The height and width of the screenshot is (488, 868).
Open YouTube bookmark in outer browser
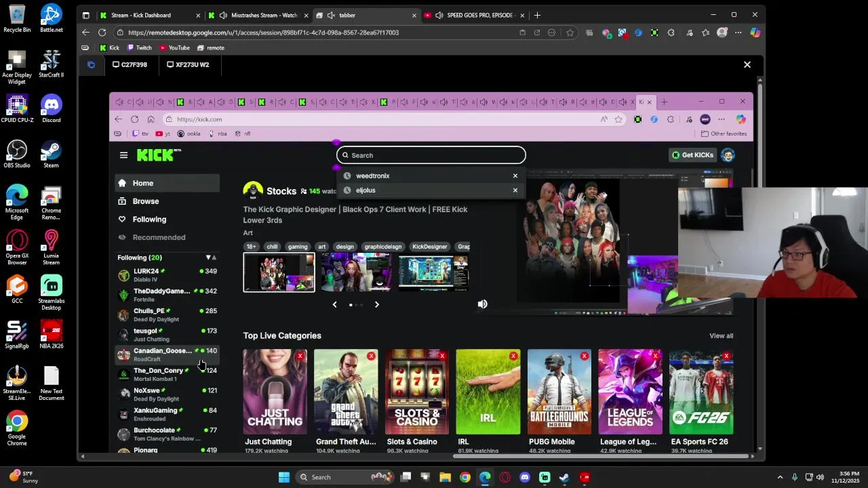click(174, 47)
